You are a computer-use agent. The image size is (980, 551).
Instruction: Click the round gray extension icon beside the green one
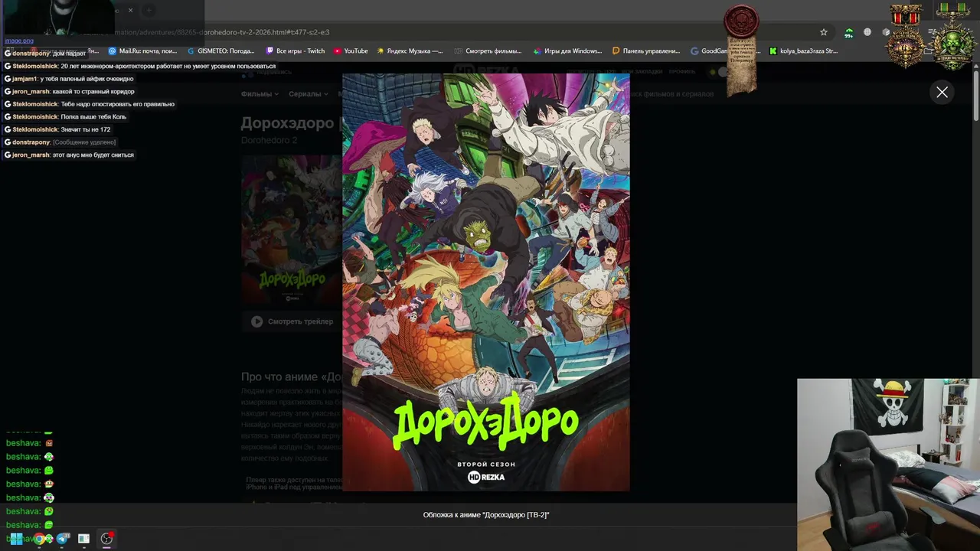tap(867, 32)
